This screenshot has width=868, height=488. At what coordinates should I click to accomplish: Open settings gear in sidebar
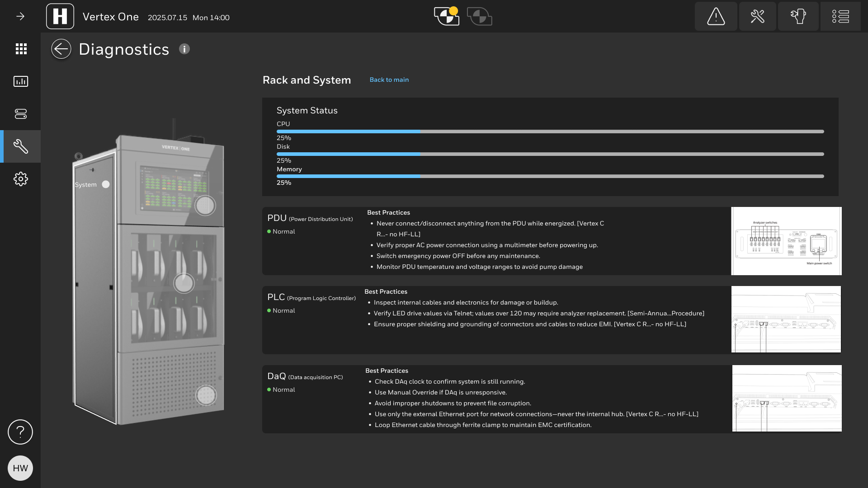click(x=21, y=179)
